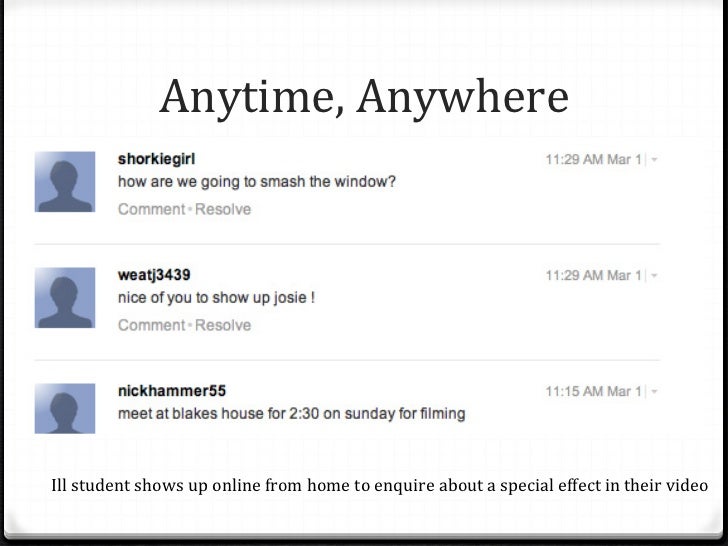
Task: Select the nickhammer55 username
Action: 172,390
